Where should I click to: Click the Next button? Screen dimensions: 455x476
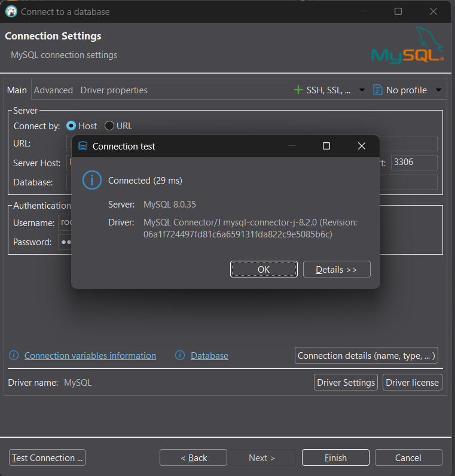(262, 457)
